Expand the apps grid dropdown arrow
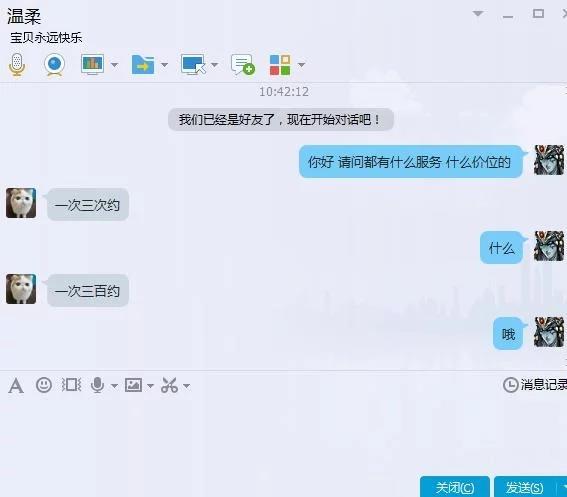 tap(301, 65)
